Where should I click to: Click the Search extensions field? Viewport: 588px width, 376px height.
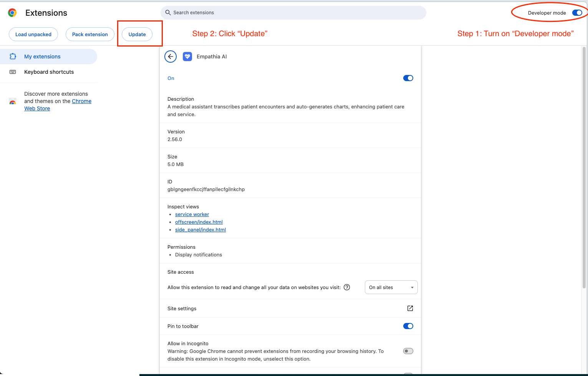click(x=293, y=13)
